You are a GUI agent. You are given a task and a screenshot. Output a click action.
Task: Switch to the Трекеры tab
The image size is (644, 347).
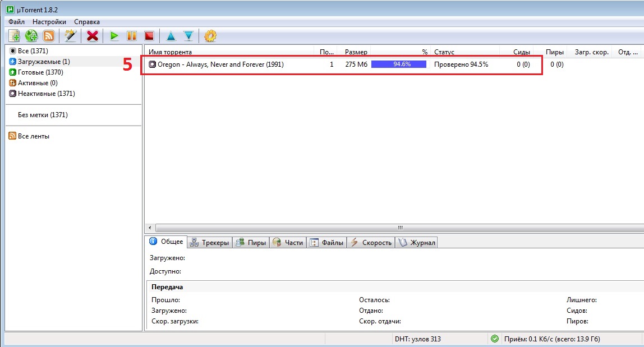point(210,243)
